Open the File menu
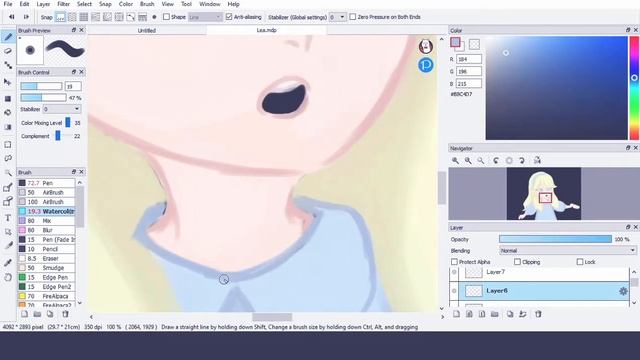 click(8, 4)
